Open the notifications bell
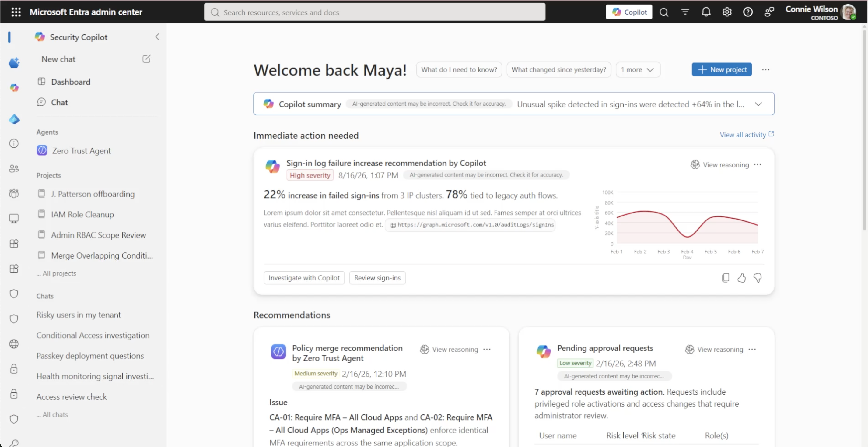The width and height of the screenshot is (868, 447). (706, 12)
